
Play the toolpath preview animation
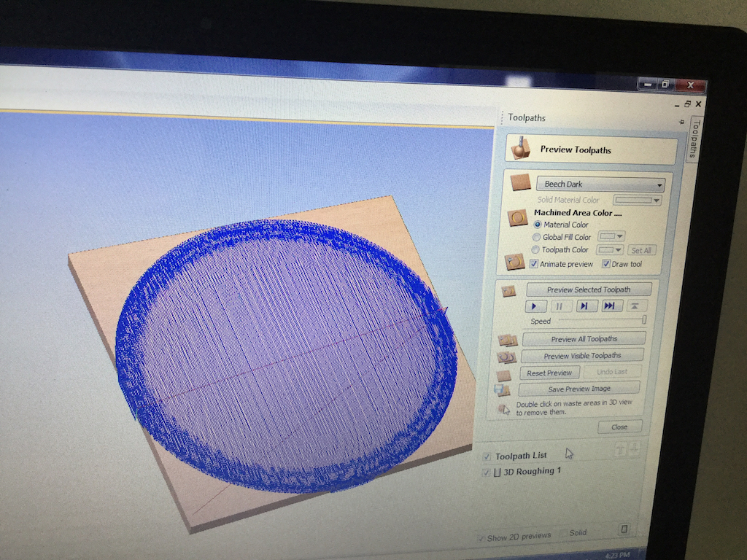[x=536, y=306]
